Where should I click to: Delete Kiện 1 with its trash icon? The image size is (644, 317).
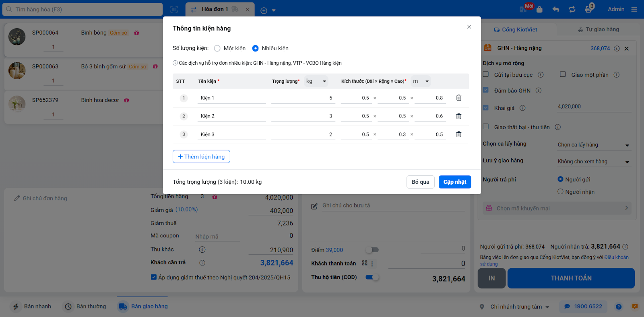coord(458,98)
